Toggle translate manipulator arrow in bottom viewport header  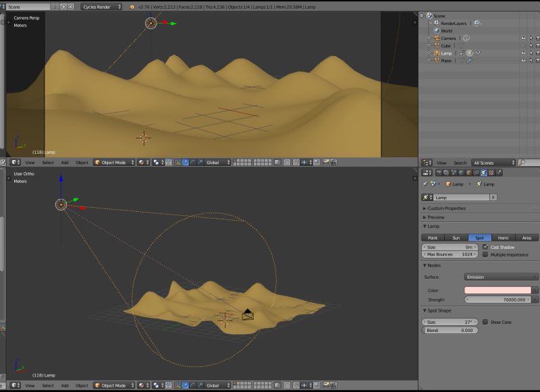click(x=185, y=385)
